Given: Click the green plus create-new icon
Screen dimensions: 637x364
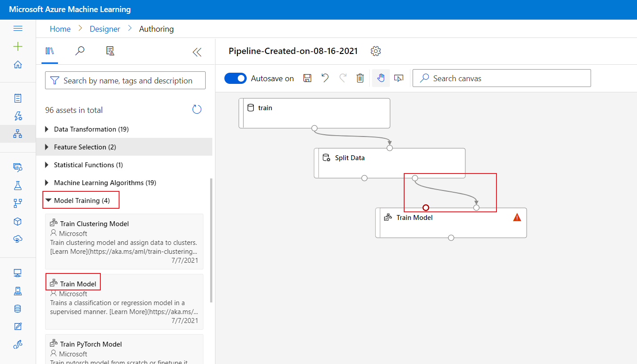Looking at the screenshot, I should coord(18,46).
